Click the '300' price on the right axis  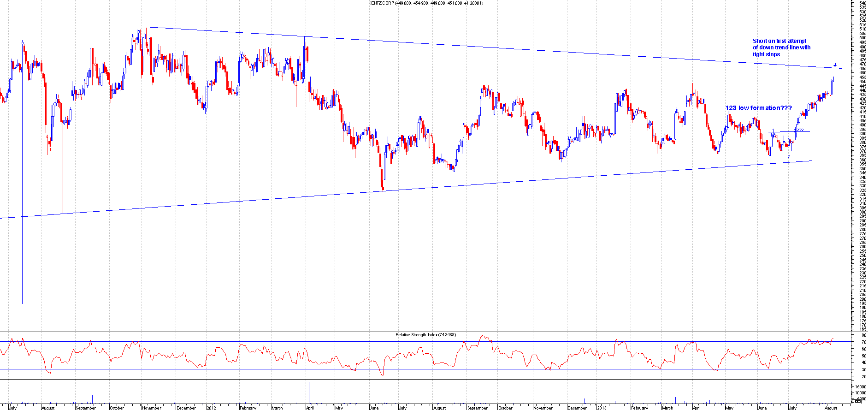[x=862, y=212]
